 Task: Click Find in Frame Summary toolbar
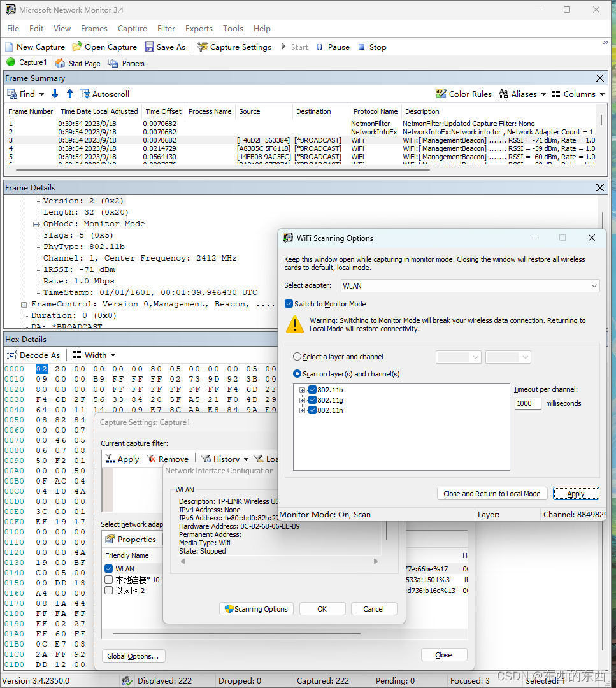coord(25,94)
